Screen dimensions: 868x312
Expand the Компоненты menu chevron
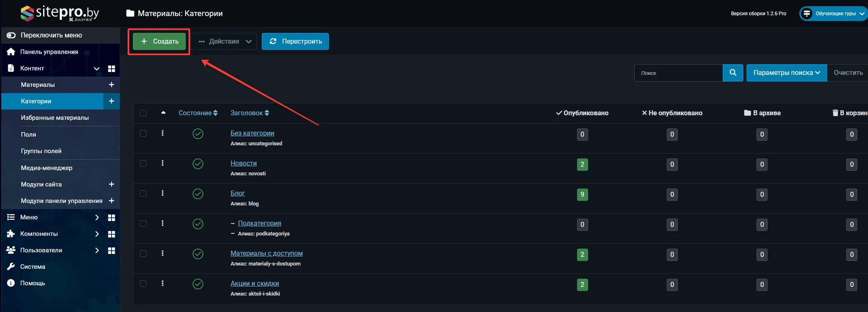tap(97, 234)
